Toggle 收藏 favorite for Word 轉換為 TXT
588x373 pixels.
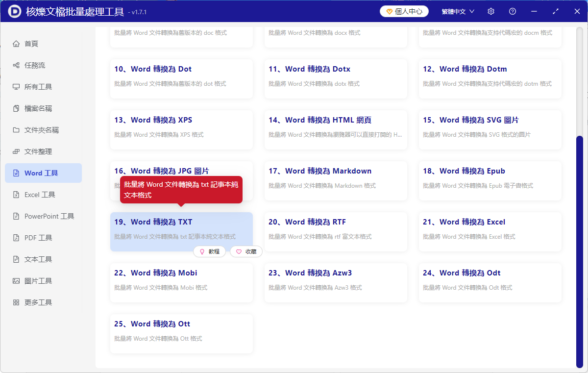pyautogui.click(x=246, y=251)
